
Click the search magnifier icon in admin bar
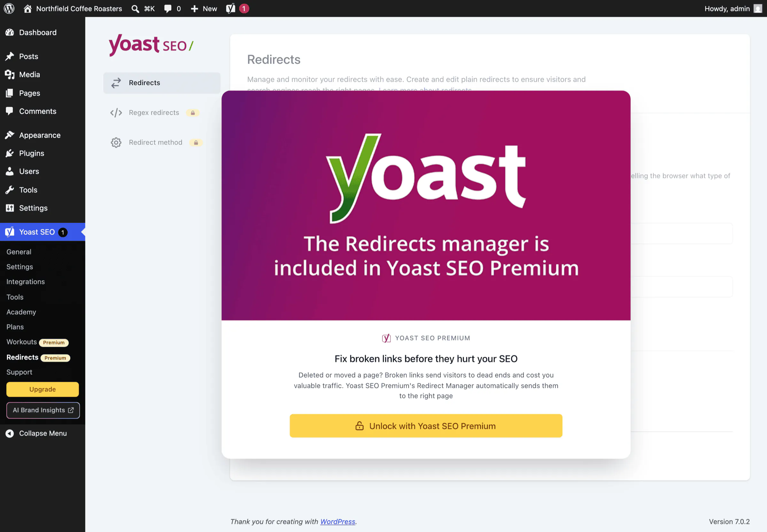135,9
